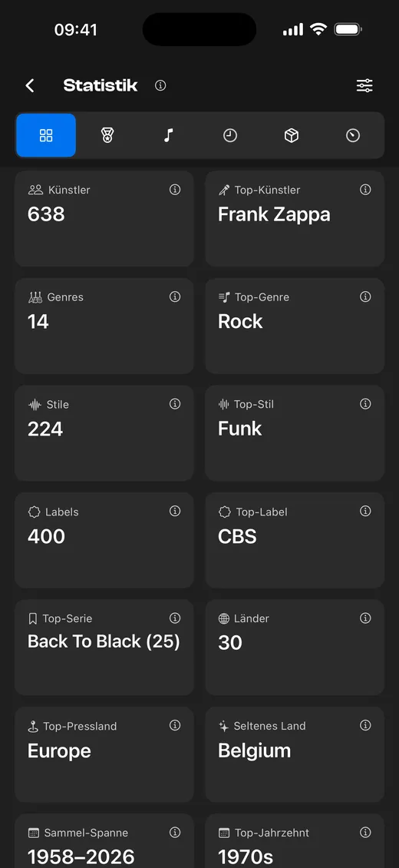Show info for Top-Pressland card
Image resolution: width=399 pixels, height=868 pixels.
(x=175, y=725)
